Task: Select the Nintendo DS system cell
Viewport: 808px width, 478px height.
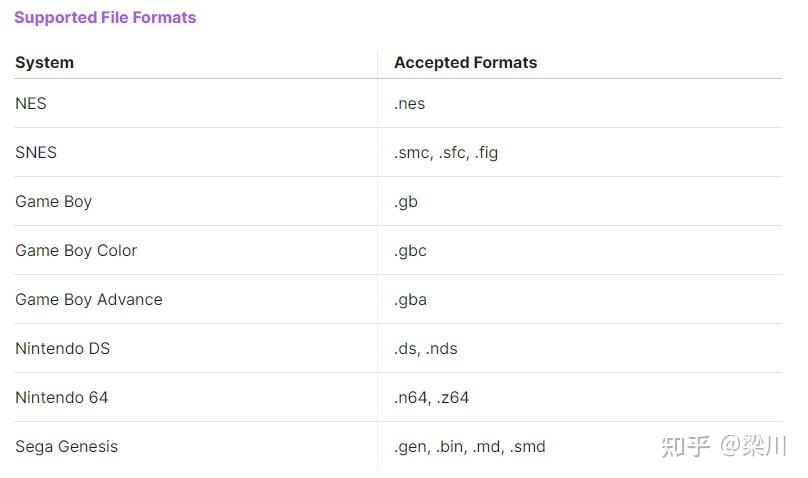Action: [62, 348]
